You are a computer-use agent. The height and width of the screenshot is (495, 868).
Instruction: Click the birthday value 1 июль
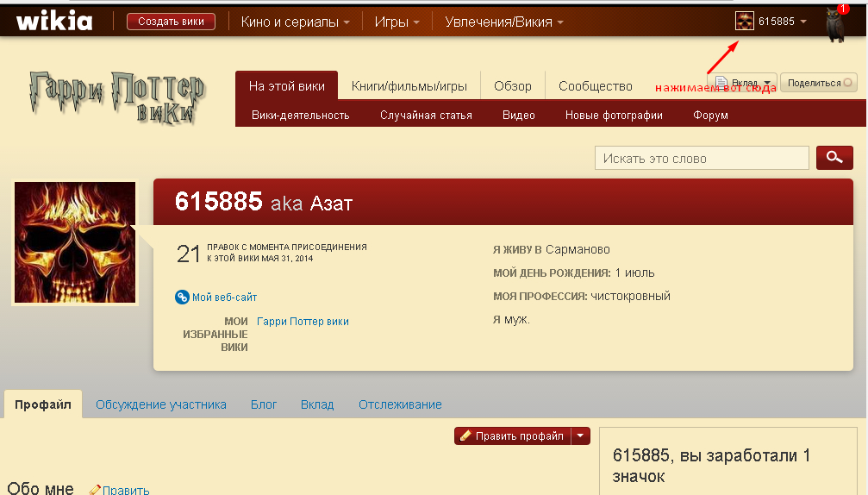coord(635,273)
